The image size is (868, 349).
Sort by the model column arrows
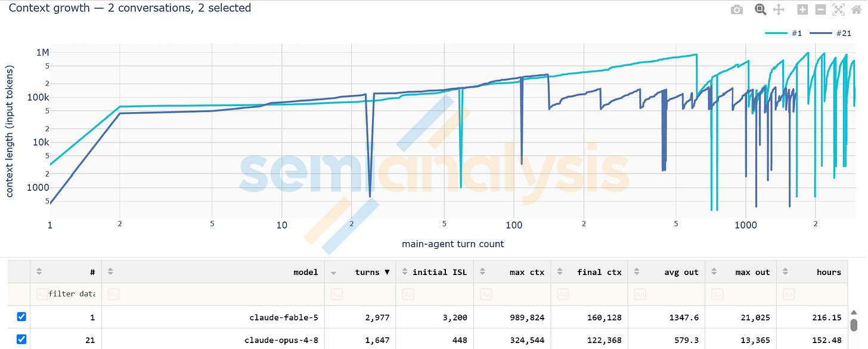coord(110,272)
